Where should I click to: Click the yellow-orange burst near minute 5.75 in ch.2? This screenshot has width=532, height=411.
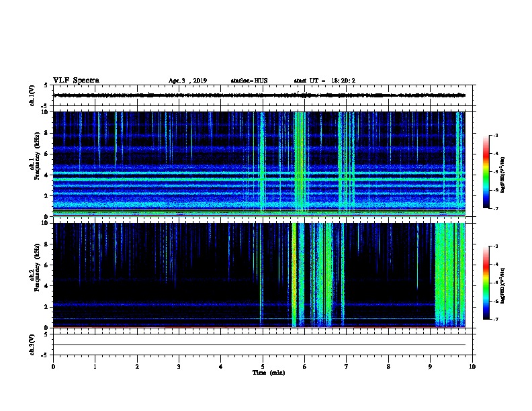tap(294, 275)
